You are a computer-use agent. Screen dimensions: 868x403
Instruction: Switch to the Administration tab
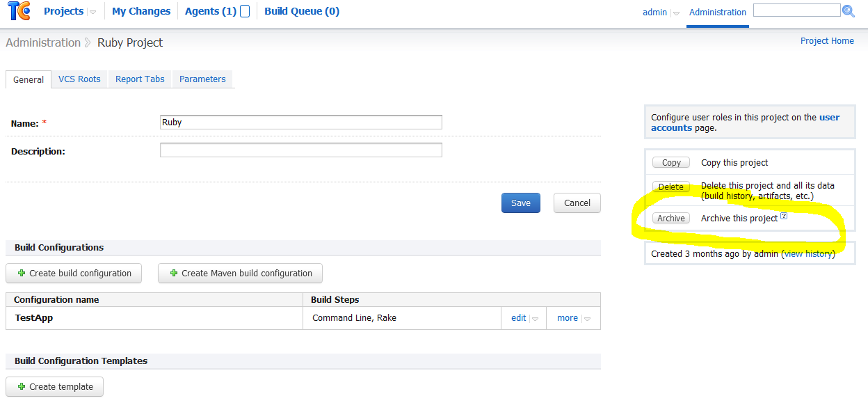(718, 13)
